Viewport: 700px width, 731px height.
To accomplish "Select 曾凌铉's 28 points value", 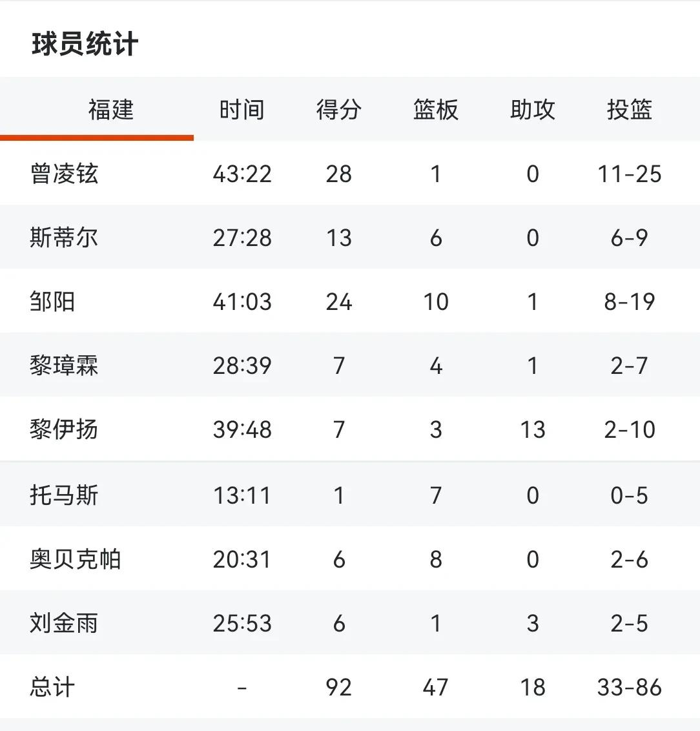I will 338,174.
